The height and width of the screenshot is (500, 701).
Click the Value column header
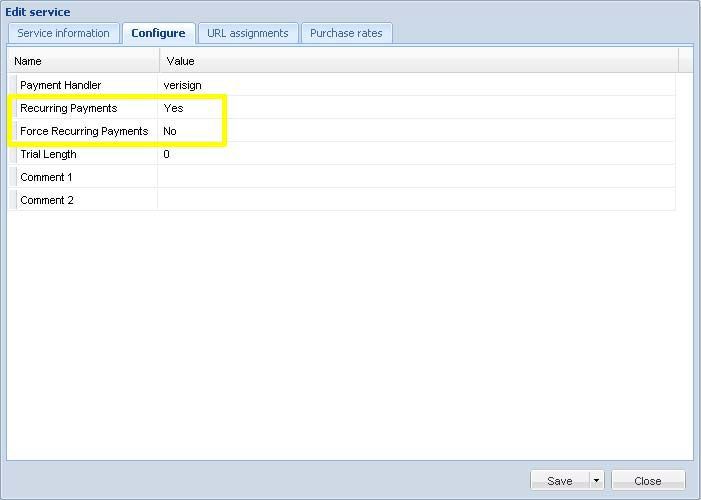tap(418, 61)
